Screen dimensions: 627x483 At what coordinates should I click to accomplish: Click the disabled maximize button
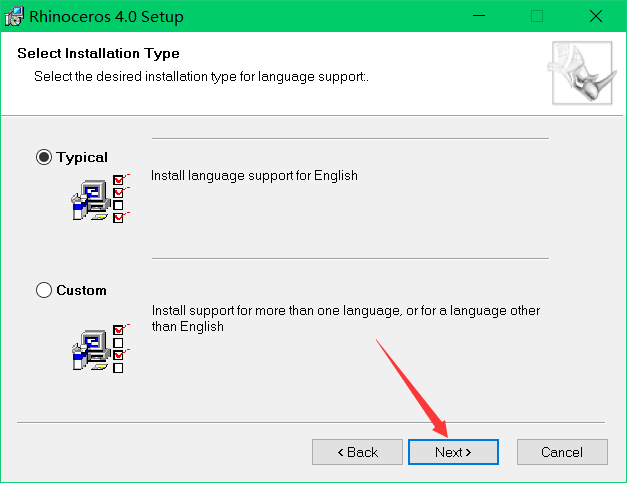pyautogui.click(x=538, y=17)
